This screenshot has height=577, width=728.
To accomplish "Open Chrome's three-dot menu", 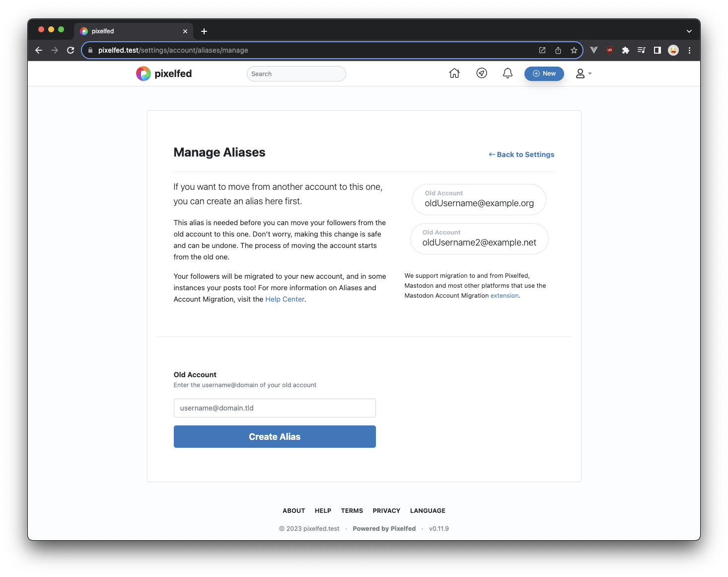I will pyautogui.click(x=689, y=50).
